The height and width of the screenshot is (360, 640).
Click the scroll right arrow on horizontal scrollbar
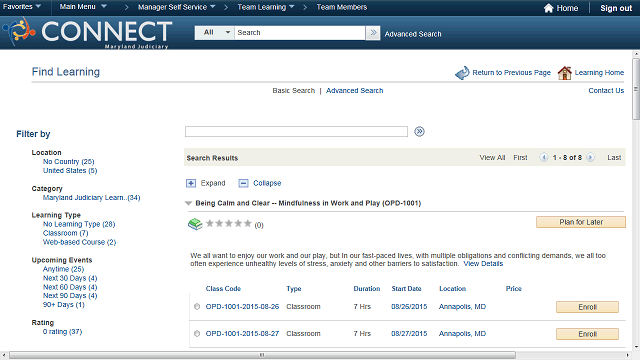pyautogui.click(x=628, y=355)
